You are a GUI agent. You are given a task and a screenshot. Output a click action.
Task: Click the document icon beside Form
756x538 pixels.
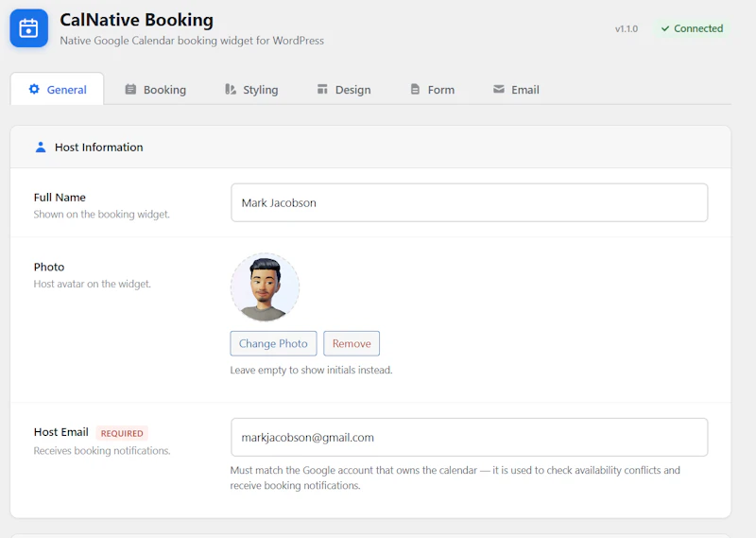pos(415,89)
